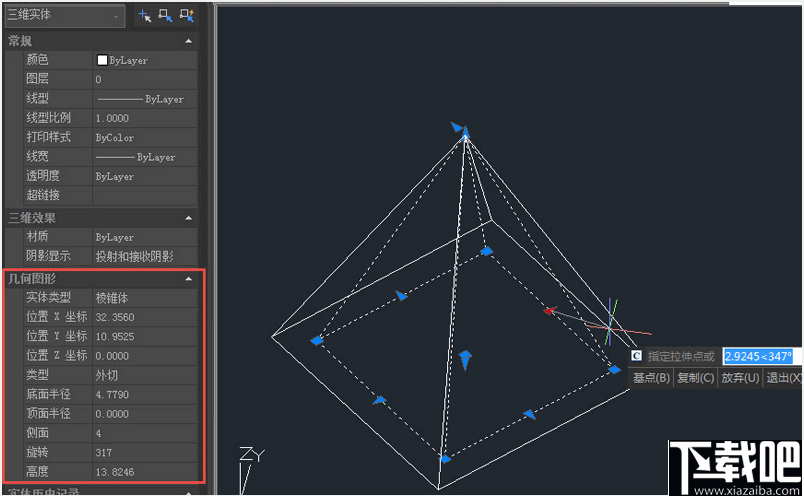Click the 透明度 ByLayer field
This screenshot has width=804, height=496.
[x=145, y=176]
